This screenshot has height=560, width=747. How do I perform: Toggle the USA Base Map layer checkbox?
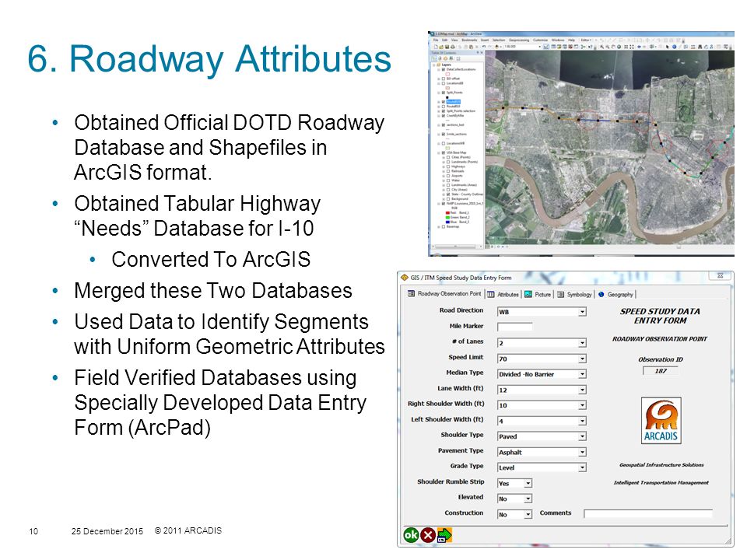click(x=444, y=152)
